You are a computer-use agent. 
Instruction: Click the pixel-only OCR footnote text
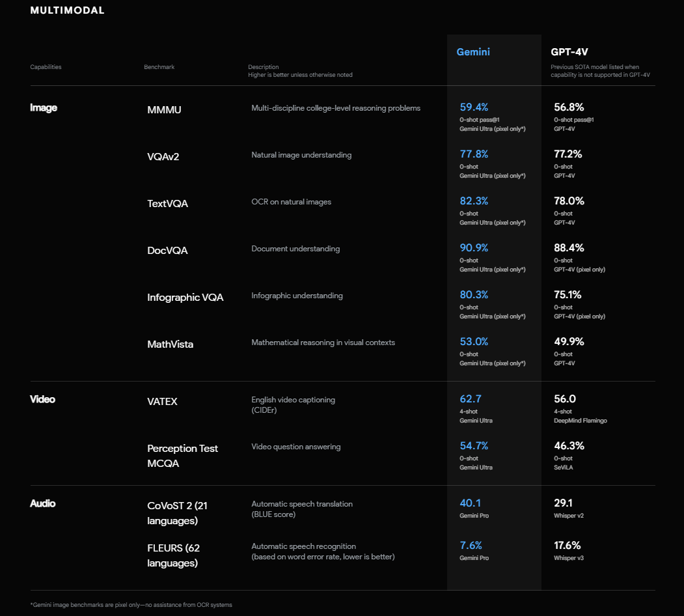pos(131,605)
